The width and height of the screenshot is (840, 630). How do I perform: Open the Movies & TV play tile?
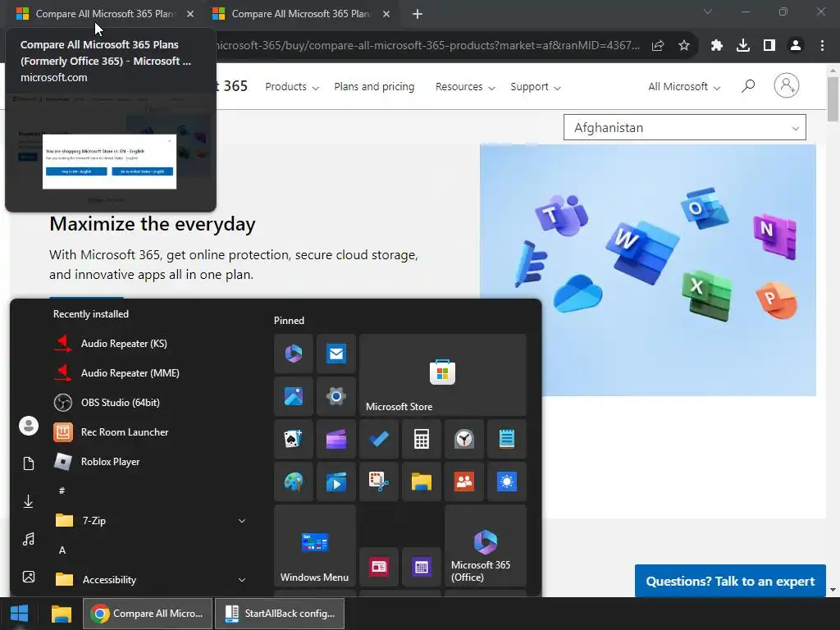pyautogui.click(x=336, y=482)
